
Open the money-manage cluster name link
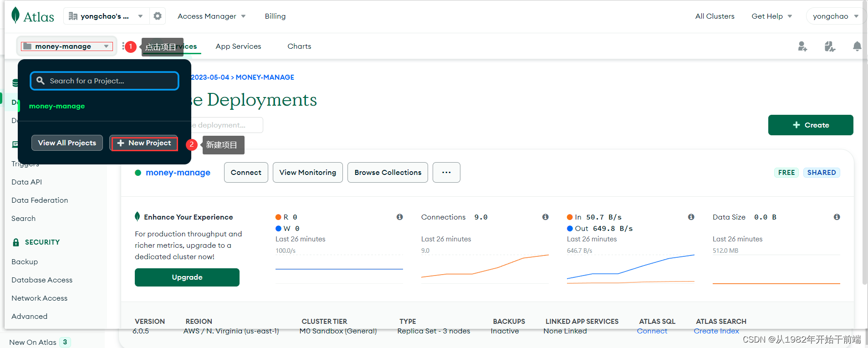tap(178, 172)
